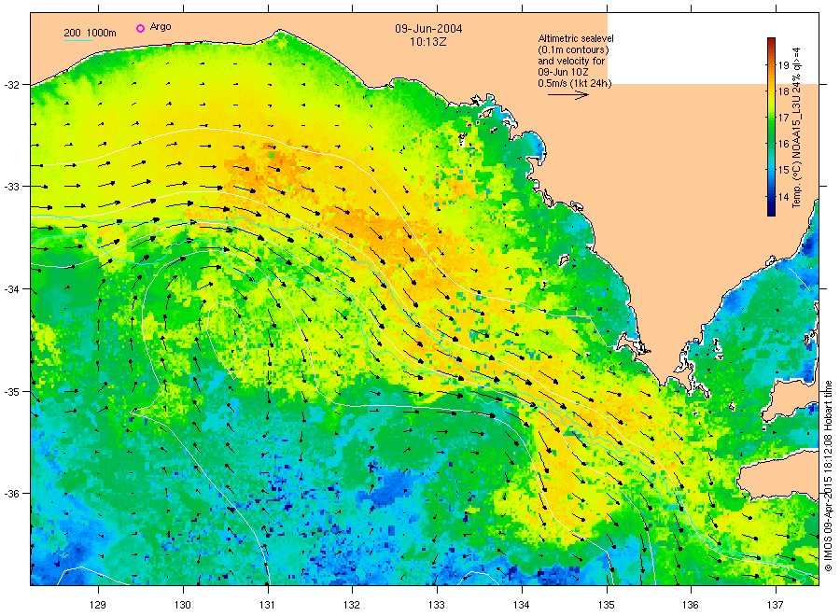Click latitude label -34
Viewport: 840px width, 616px height.
pyautogui.click(x=11, y=289)
